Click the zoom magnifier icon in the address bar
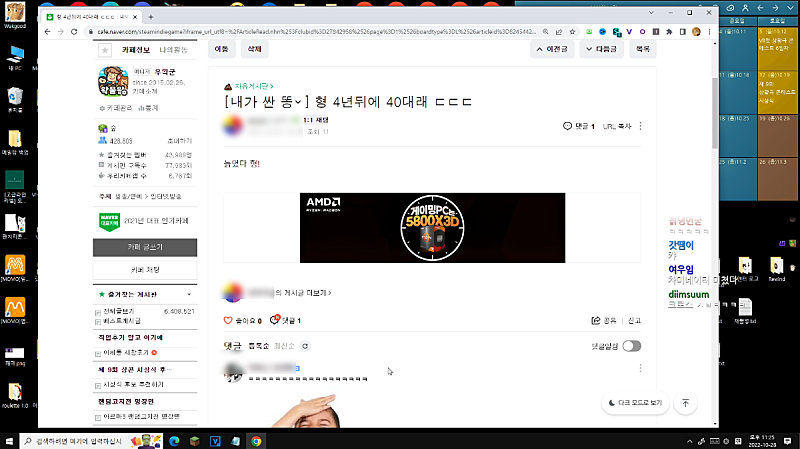This screenshot has height=449, width=800. (545, 32)
